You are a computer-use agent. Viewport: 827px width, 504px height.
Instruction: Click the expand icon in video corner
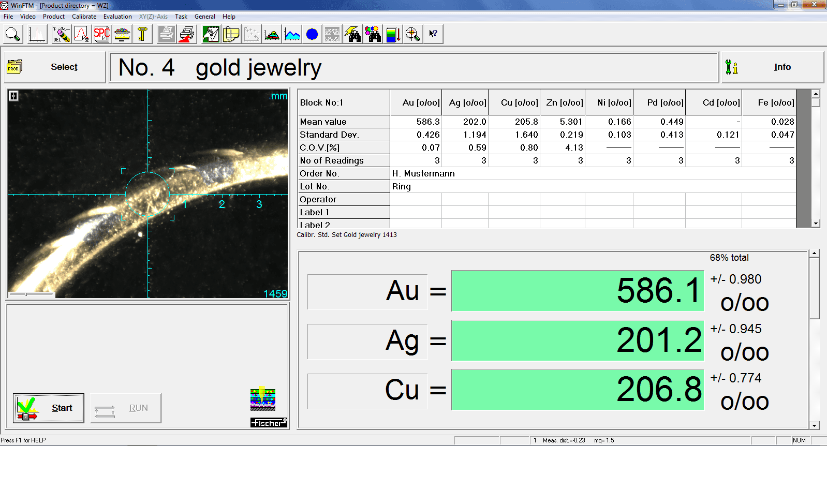click(14, 96)
